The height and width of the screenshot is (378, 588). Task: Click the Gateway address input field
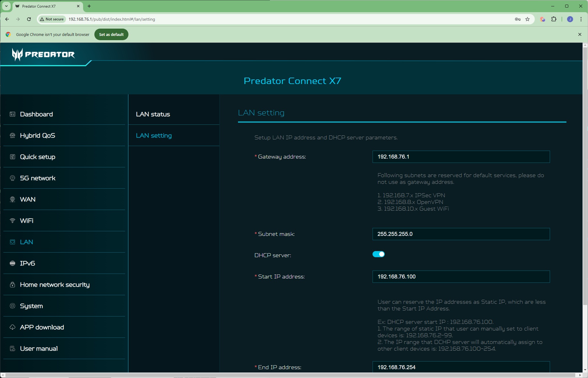(461, 157)
